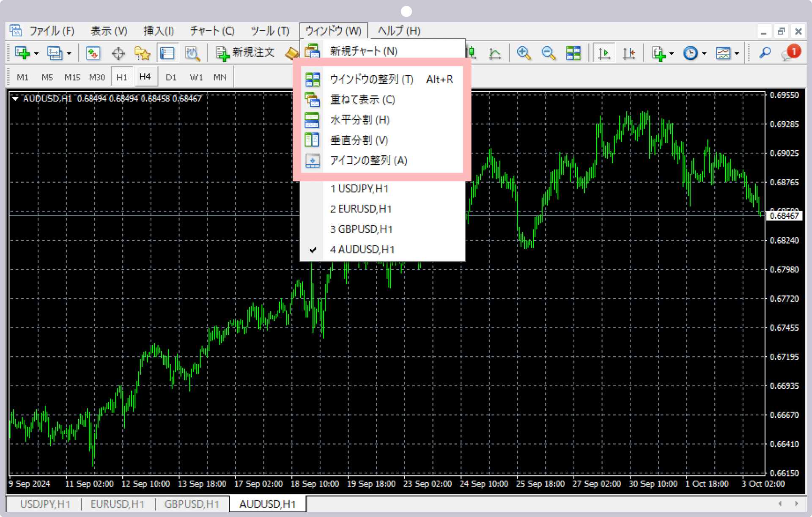Expand the templates dropdown arrow

coord(737,54)
